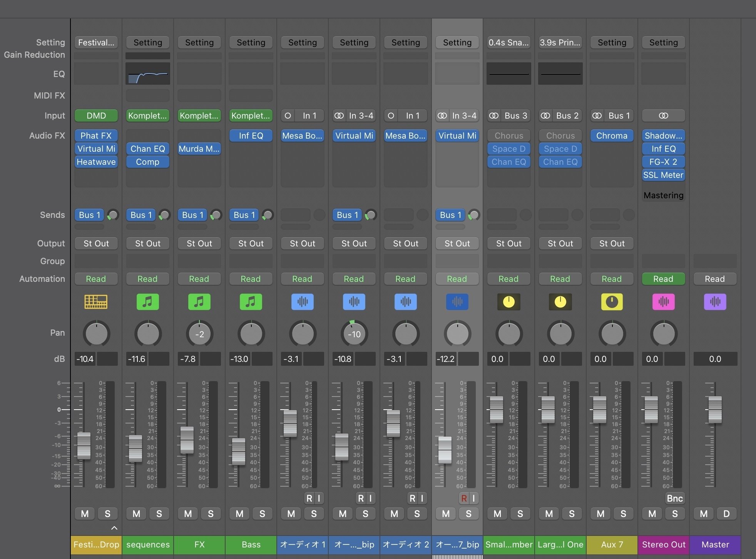Click the stereo link icon on Bus 3 input

[493, 115]
